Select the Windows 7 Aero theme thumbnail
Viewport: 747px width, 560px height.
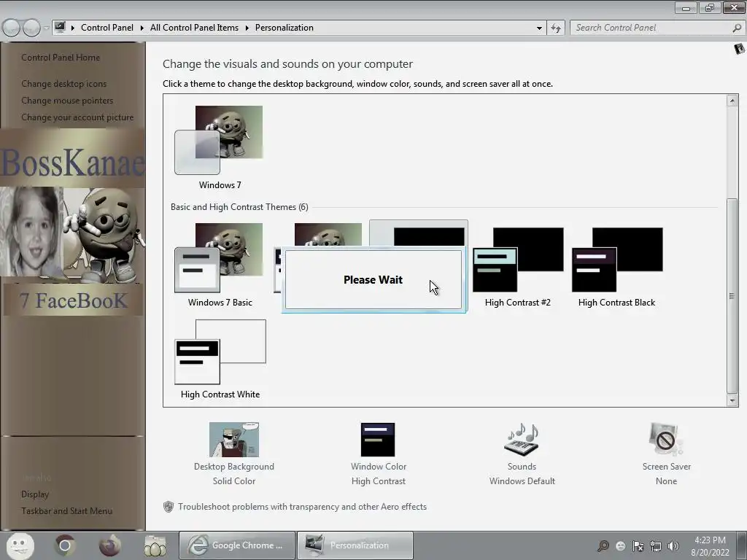(x=219, y=141)
